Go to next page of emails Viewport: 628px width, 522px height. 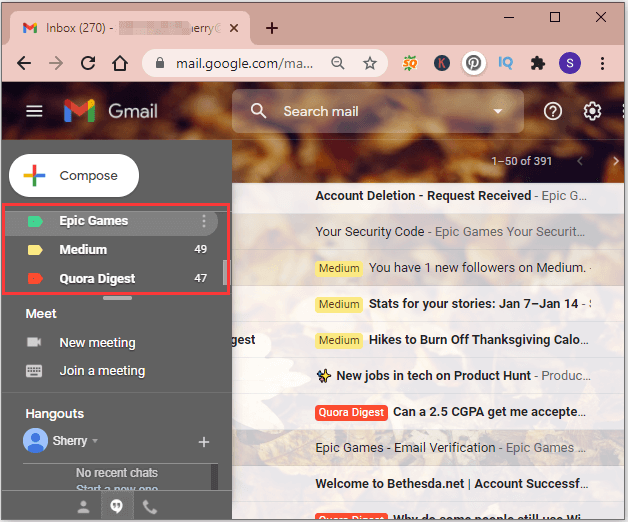coord(616,161)
